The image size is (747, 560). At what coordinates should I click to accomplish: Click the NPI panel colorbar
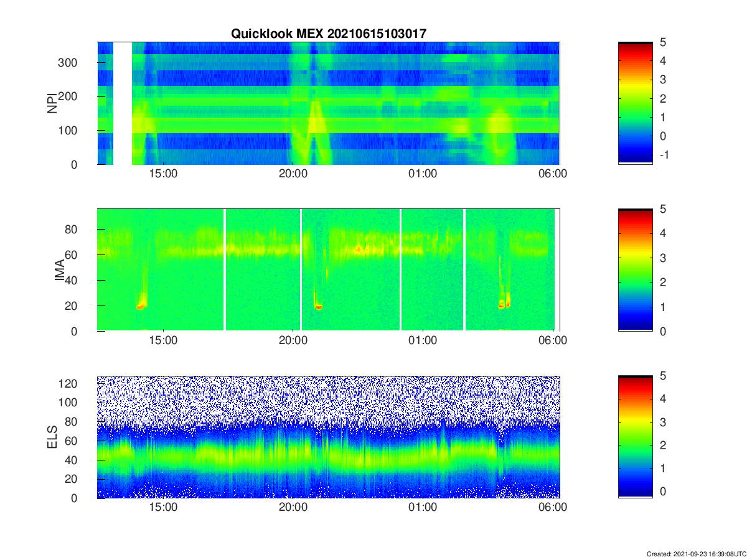[635, 103]
